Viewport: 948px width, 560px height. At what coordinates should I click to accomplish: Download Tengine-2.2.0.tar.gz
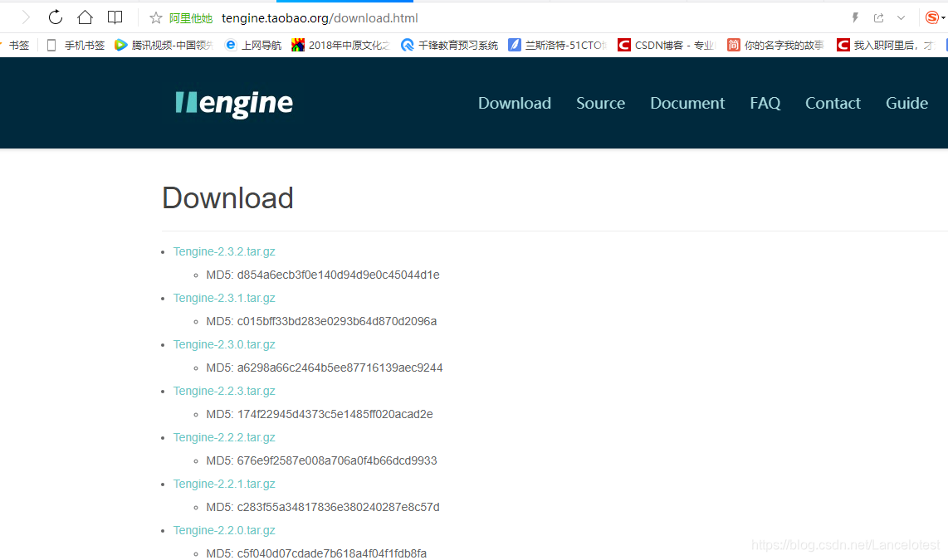(223, 530)
